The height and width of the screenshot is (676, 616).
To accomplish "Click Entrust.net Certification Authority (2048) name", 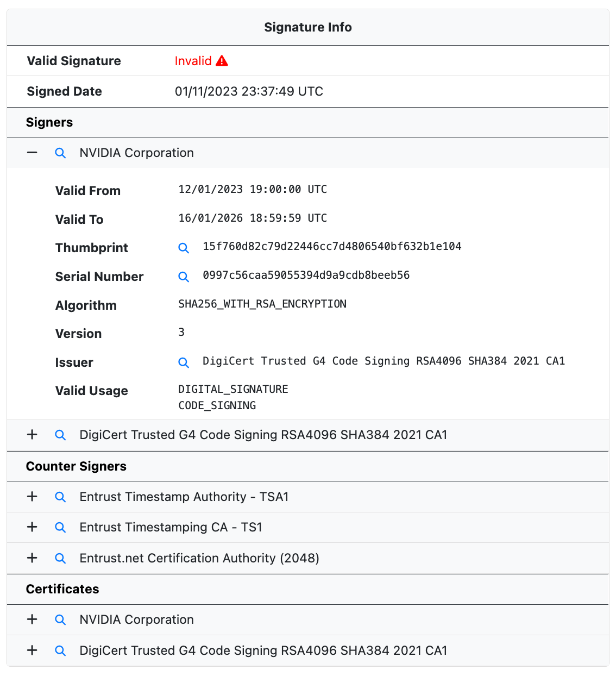I will 199,558.
